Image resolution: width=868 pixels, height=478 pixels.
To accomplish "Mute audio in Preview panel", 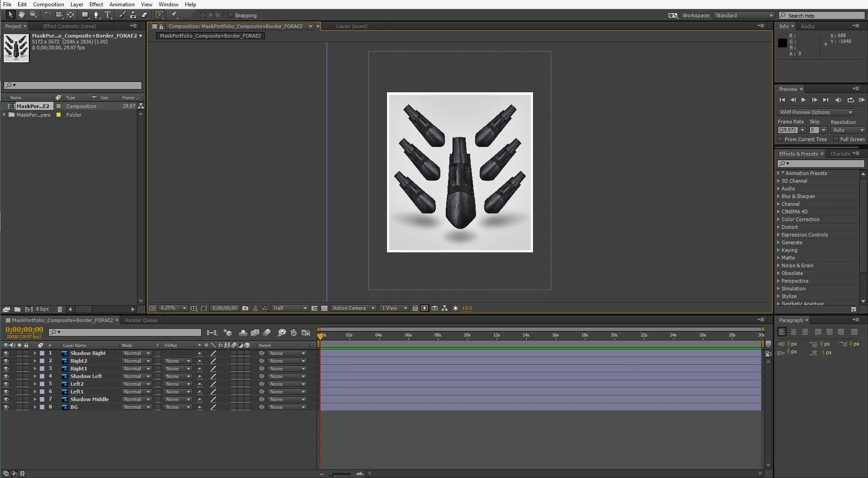I will pyautogui.click(x=838, y=100).
